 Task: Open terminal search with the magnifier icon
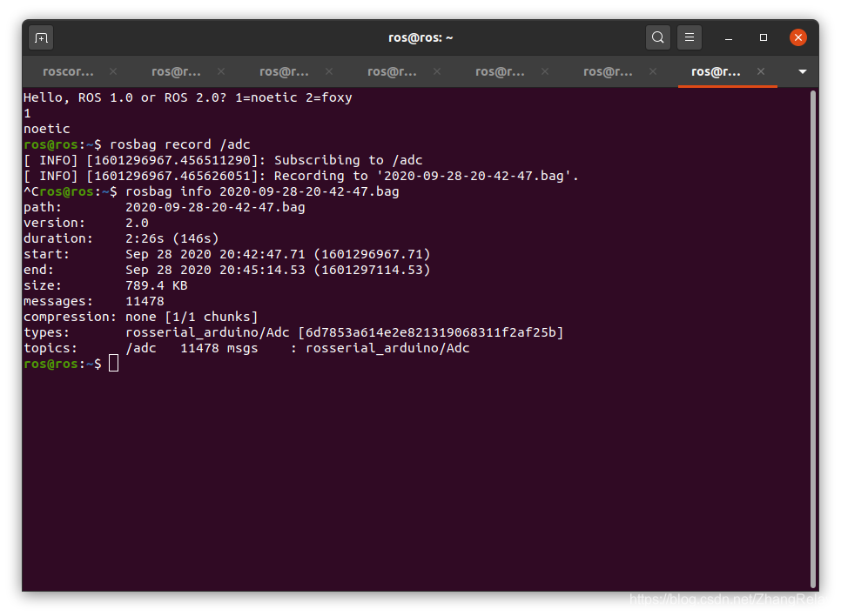click(x=657, y=37)
